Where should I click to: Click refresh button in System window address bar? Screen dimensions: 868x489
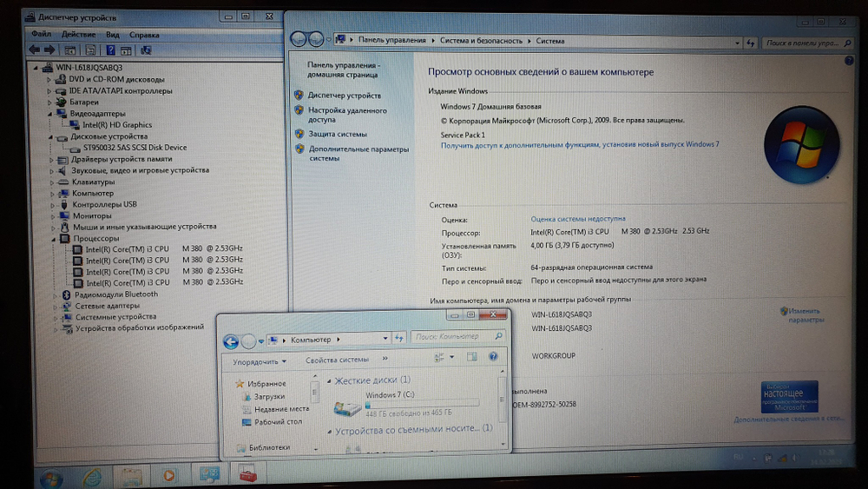(x=751, y=42)
